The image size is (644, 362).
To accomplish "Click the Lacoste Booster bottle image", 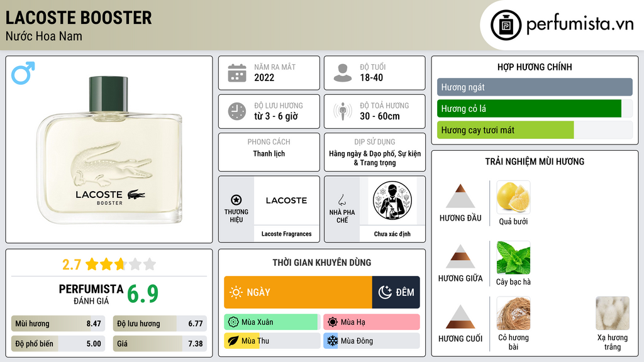I will tap(109, 150).
